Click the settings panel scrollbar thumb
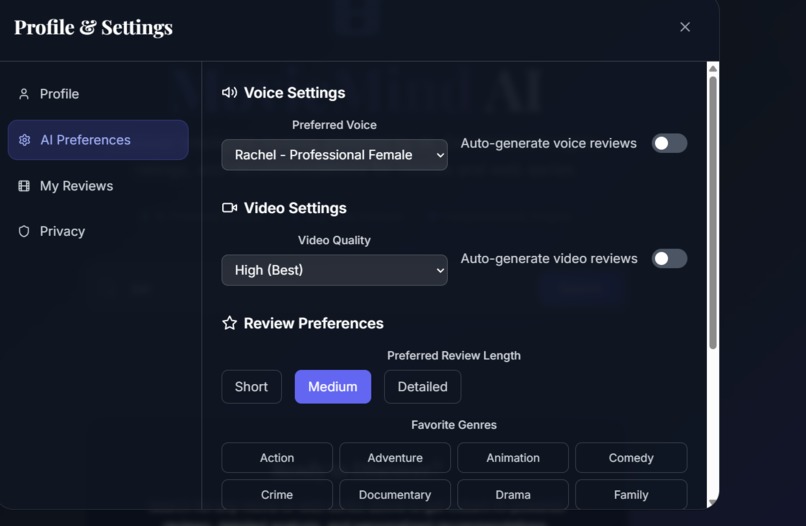This screenshot has width=806, height=526. [713, 212]
